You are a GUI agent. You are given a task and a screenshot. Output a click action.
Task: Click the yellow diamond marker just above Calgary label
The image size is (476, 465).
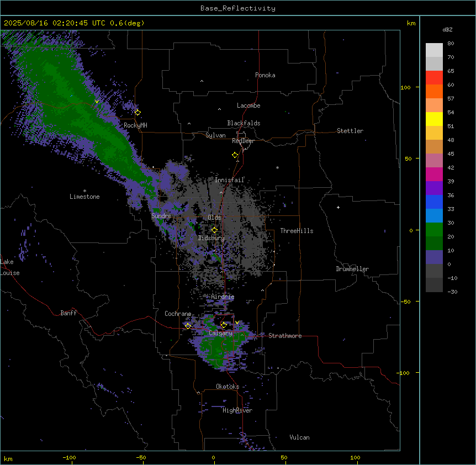[224, 325]
